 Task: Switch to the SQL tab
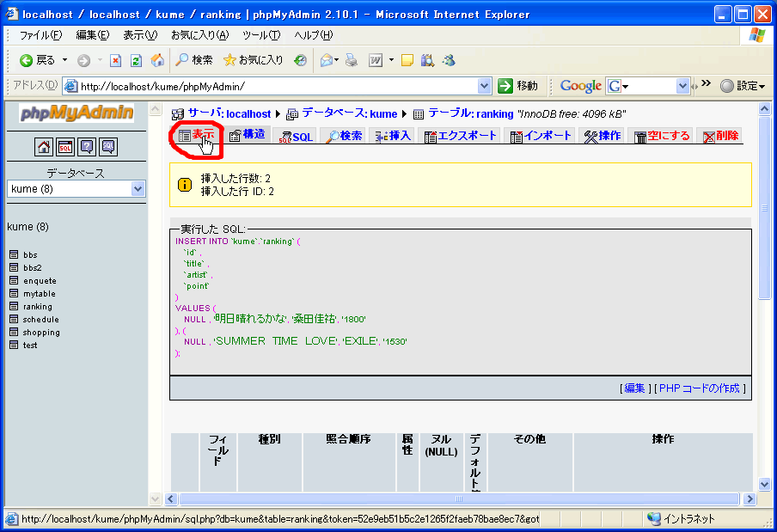point(296,136)
